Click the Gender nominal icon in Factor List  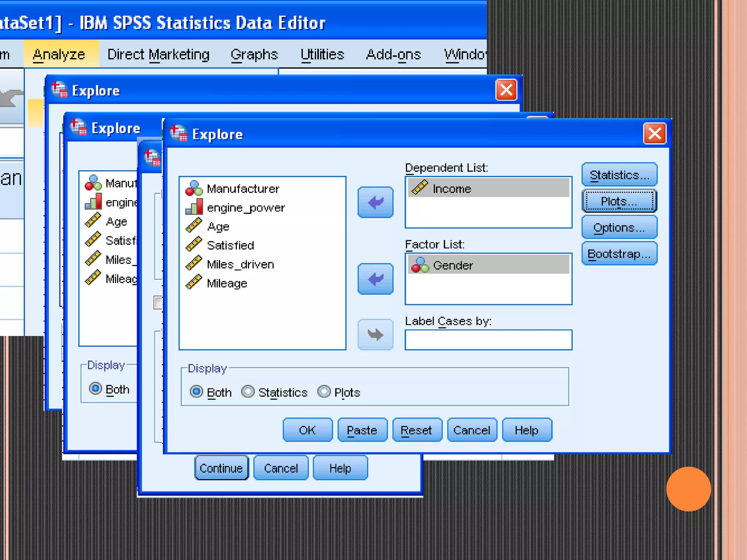420,265
